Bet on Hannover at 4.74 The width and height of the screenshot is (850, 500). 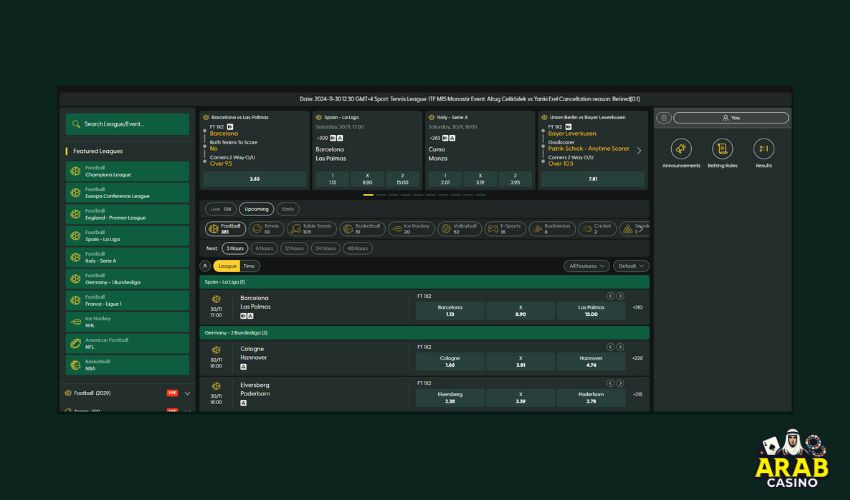tap(591, 362)
